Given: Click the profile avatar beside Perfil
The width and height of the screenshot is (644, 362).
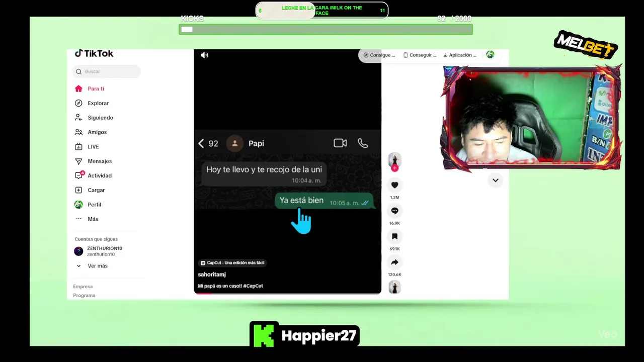Looking at the screenshot, I should [x=78, y=205].
